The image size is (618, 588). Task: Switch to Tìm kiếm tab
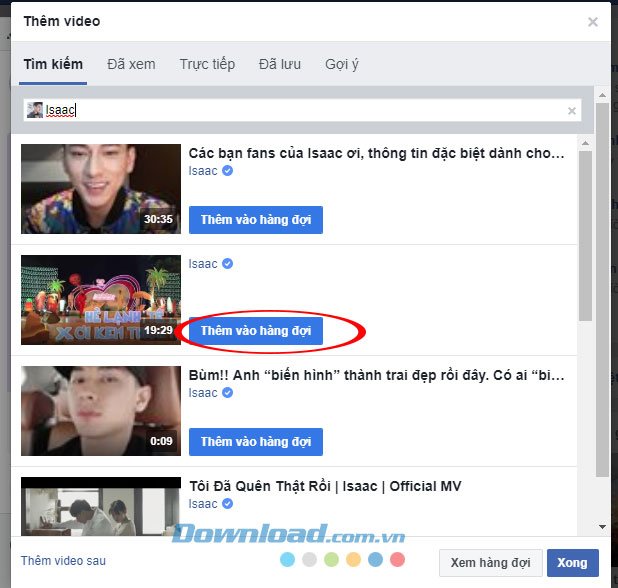point(53,64)
